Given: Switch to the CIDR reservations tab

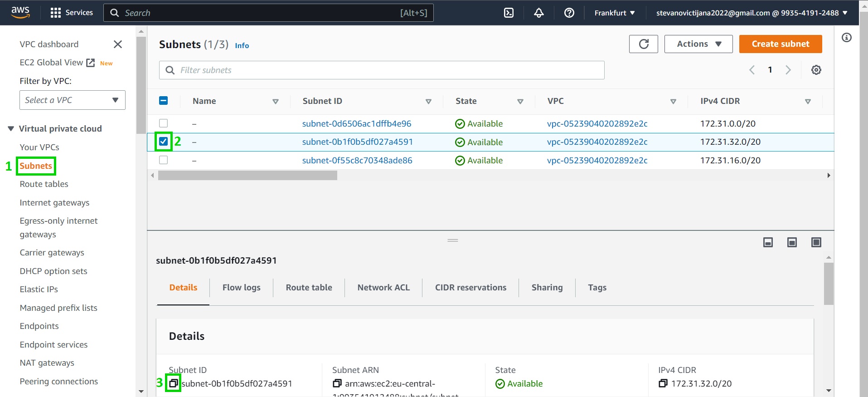Looking at the screenshot, I should 471,288.
